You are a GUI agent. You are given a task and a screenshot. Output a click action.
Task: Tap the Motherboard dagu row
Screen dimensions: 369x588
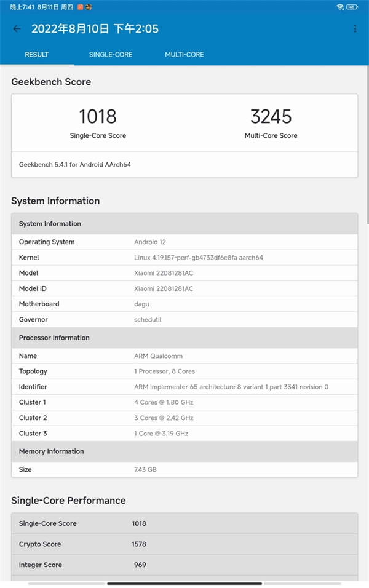(184, 304)
